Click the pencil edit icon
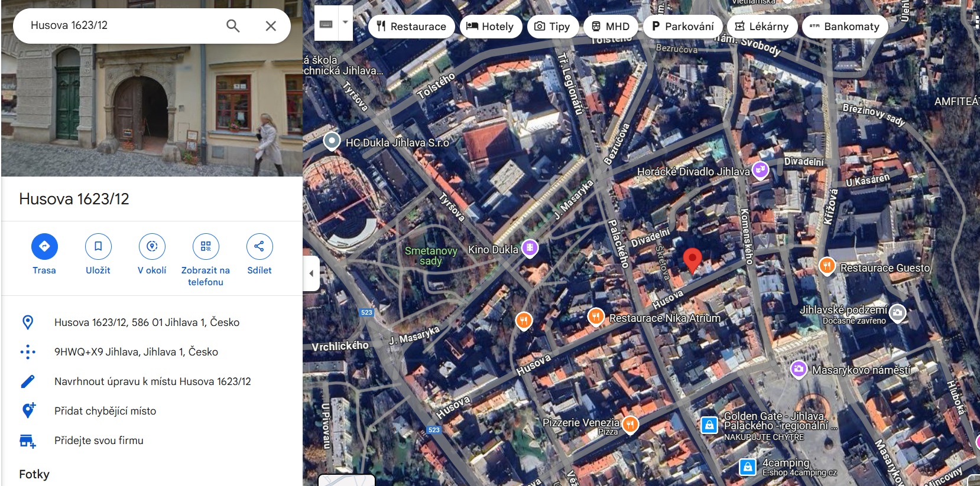Viewport: 980px width, 486px height. click(28, 381)
